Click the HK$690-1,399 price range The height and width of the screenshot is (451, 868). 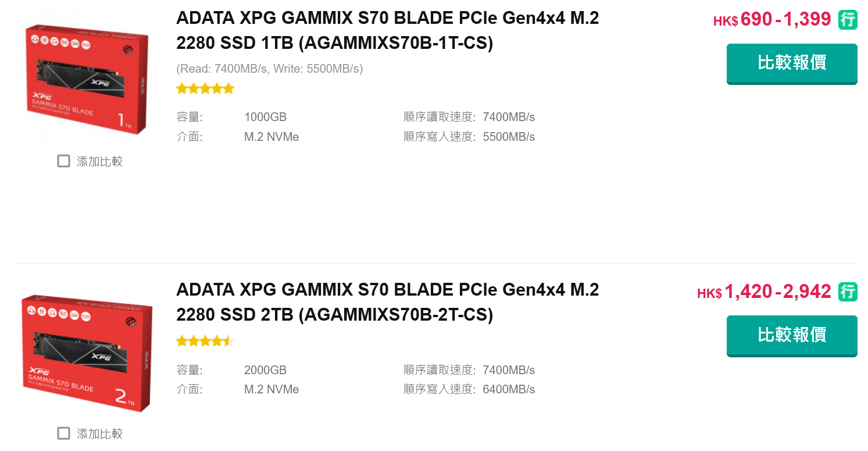(772, 20)
